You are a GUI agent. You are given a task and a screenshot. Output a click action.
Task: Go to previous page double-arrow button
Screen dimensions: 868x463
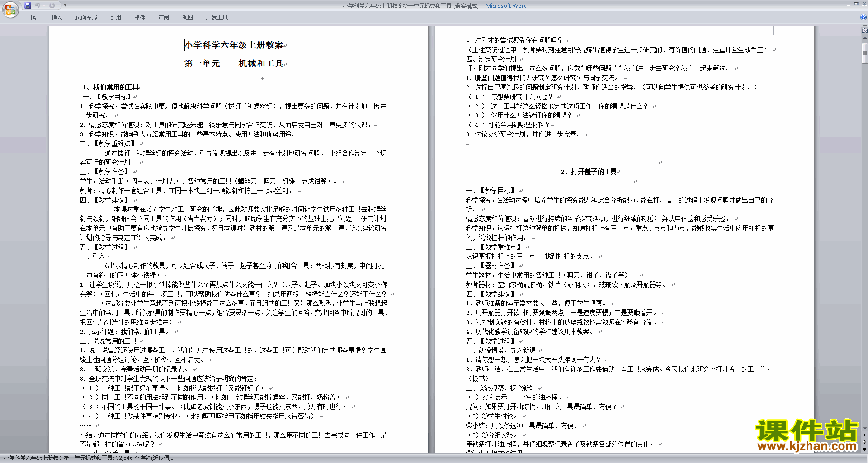coord(865,435)
